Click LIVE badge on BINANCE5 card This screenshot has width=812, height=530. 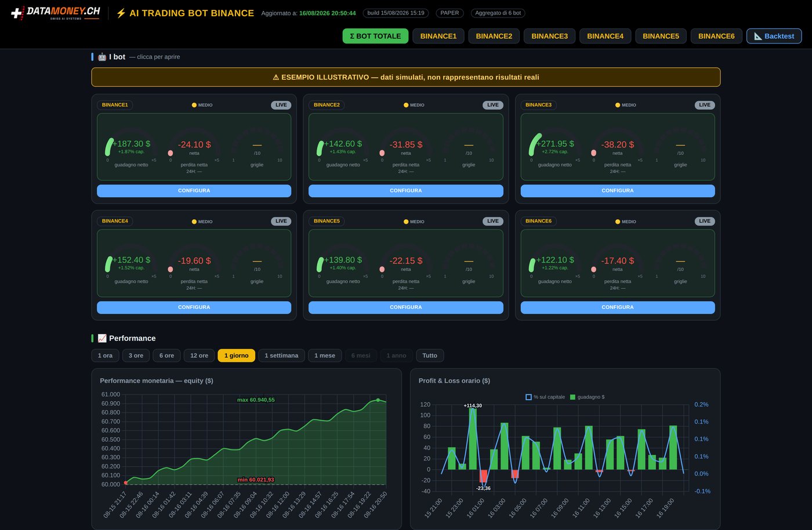493,221
